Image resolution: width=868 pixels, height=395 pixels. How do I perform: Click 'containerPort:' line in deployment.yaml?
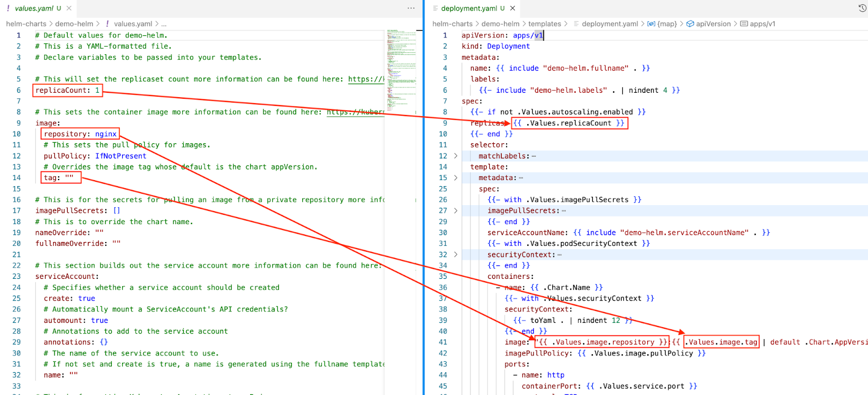[x=610, y=386]
